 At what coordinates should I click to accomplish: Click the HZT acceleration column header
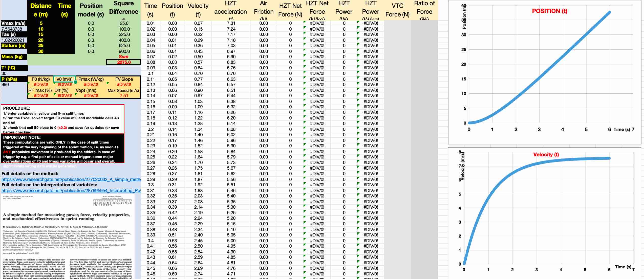pyautogui.click(x=230, y=10)
